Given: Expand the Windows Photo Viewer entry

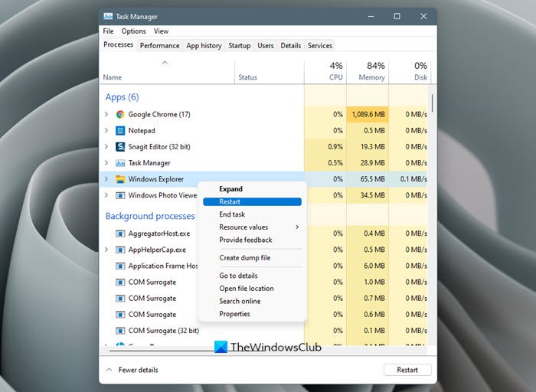Looking at the screenshot, I should 106,195.
